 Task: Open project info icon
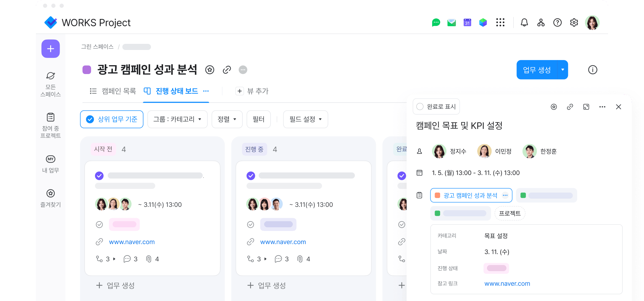592,70
